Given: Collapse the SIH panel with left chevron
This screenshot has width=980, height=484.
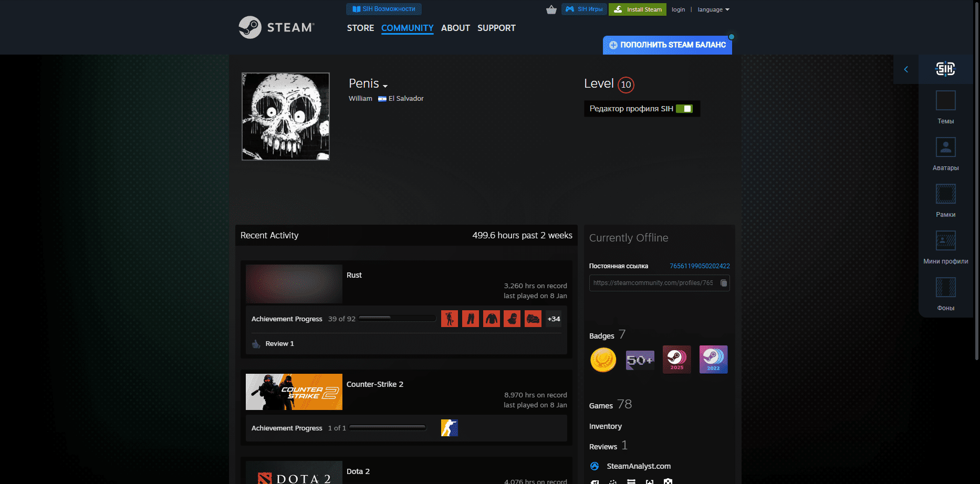Looking at the screenshot, I should point(905,69).
